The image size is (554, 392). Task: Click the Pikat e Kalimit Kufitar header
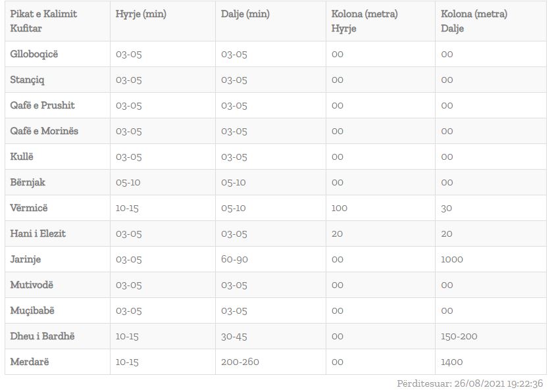pyautogui.click(x=43, y=21)
